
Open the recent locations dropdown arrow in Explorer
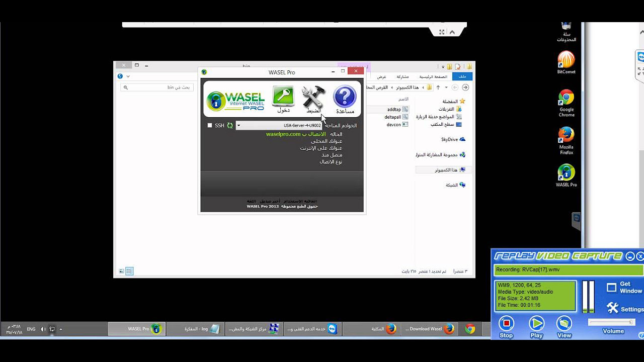(446, 87)
